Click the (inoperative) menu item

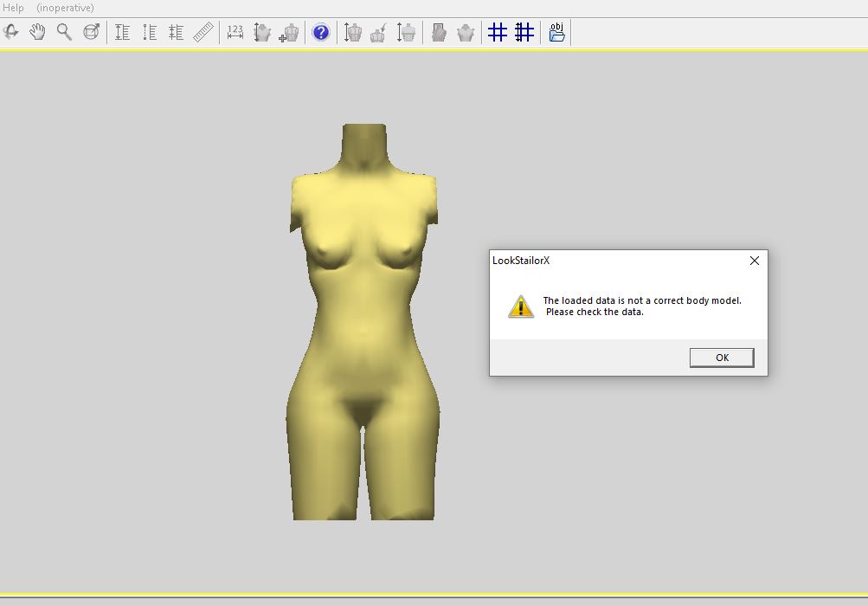[65, 8]
